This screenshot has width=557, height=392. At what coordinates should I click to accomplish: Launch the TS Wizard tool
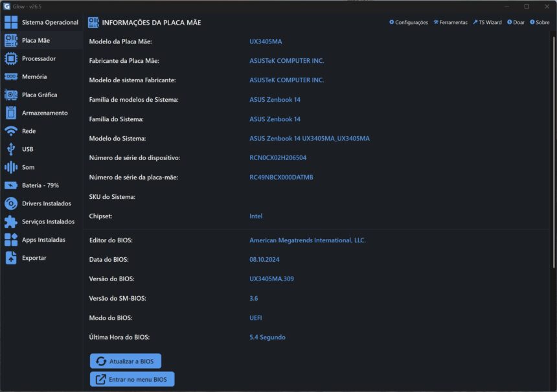click(487, 22)
